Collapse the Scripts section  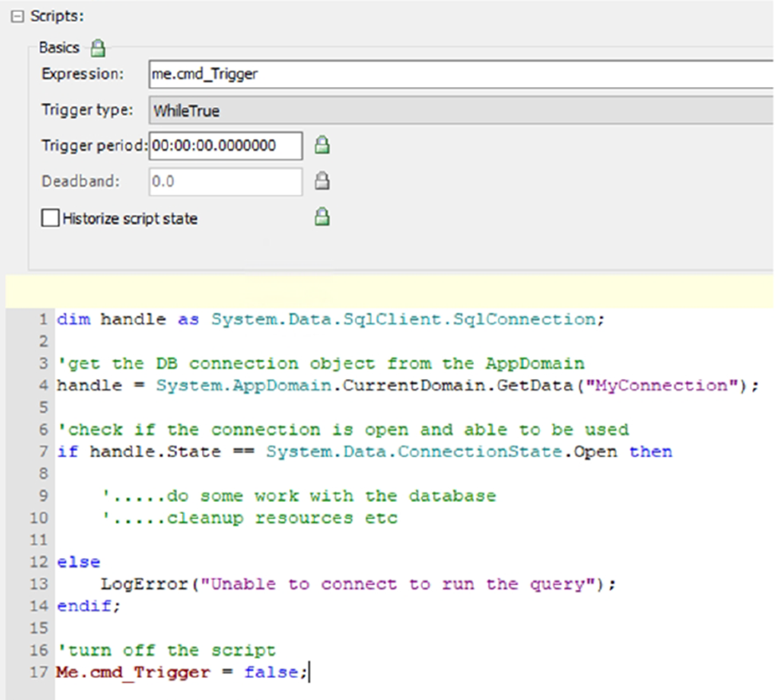pyautogui.click(x=18, y=16)
